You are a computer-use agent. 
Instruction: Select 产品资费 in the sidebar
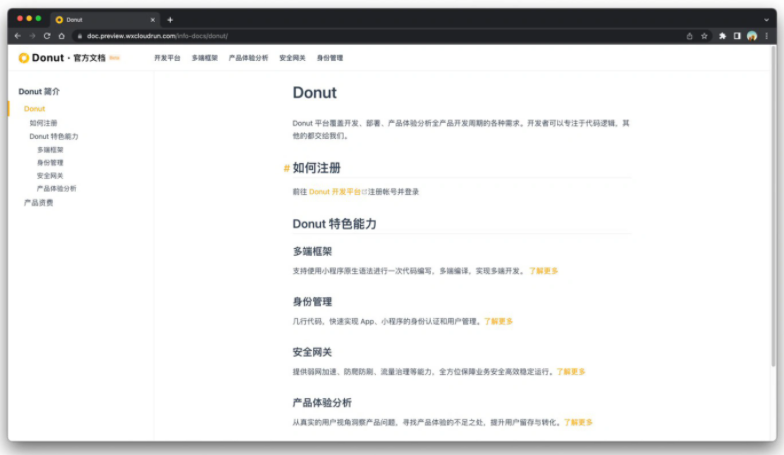[39, 203]
